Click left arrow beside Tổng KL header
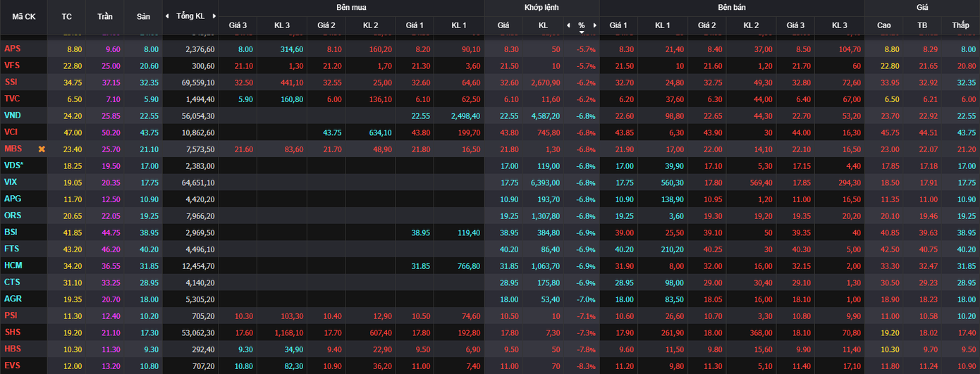This screenshot has height=374, width=980. 167,15
